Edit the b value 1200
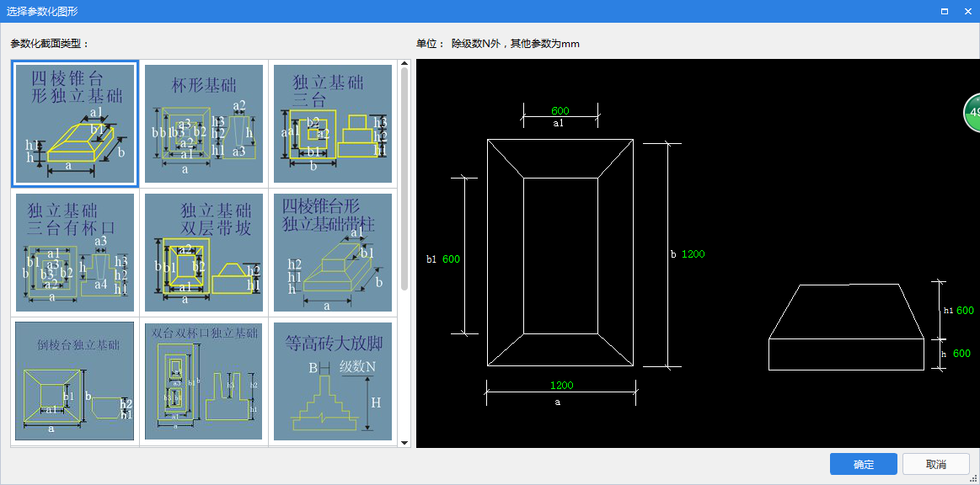980x485 pixels. pyautogui.click(x=693, y=254)
